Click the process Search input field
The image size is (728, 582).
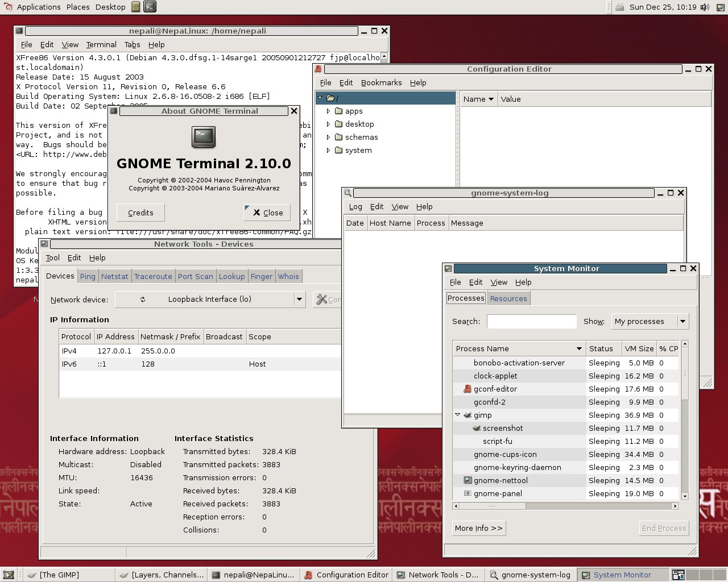pyautogui.click(x=532, y=321)
